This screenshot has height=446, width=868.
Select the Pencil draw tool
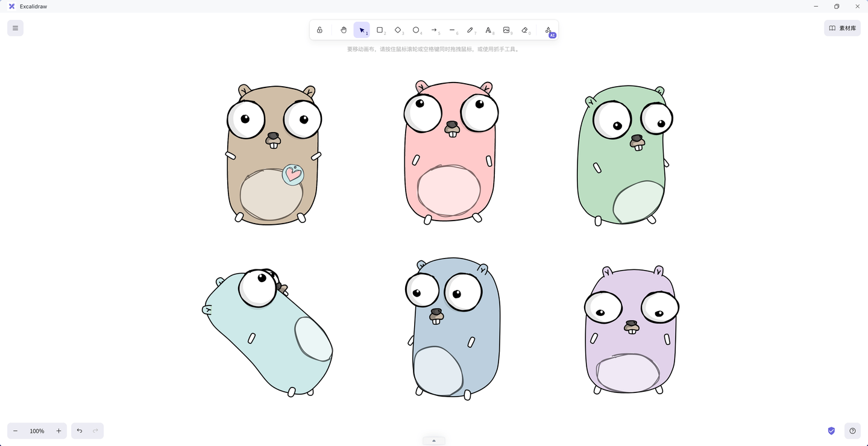(470, 30)
